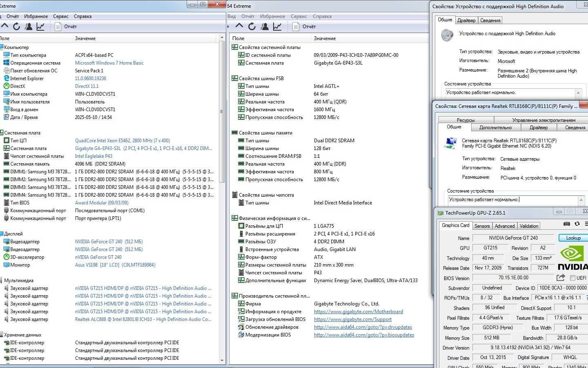
Task: Click the up-level arrow in the motherboard AIDA64 toolbar
Action: [x=240, y=26]
